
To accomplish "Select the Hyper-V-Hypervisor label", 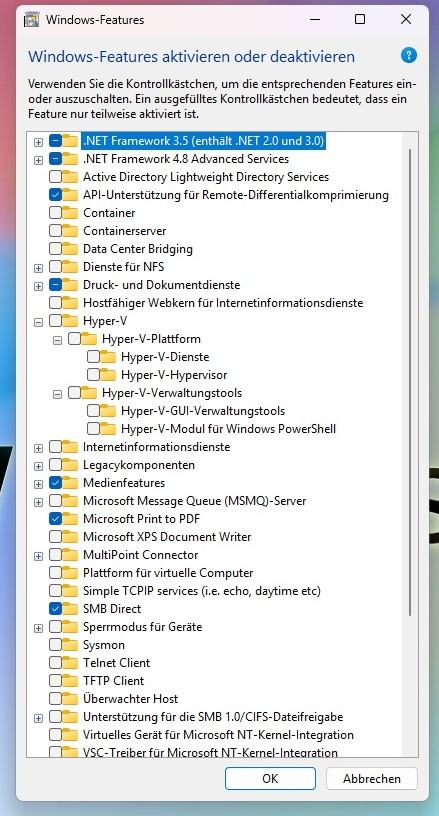I will coord(174,375).
